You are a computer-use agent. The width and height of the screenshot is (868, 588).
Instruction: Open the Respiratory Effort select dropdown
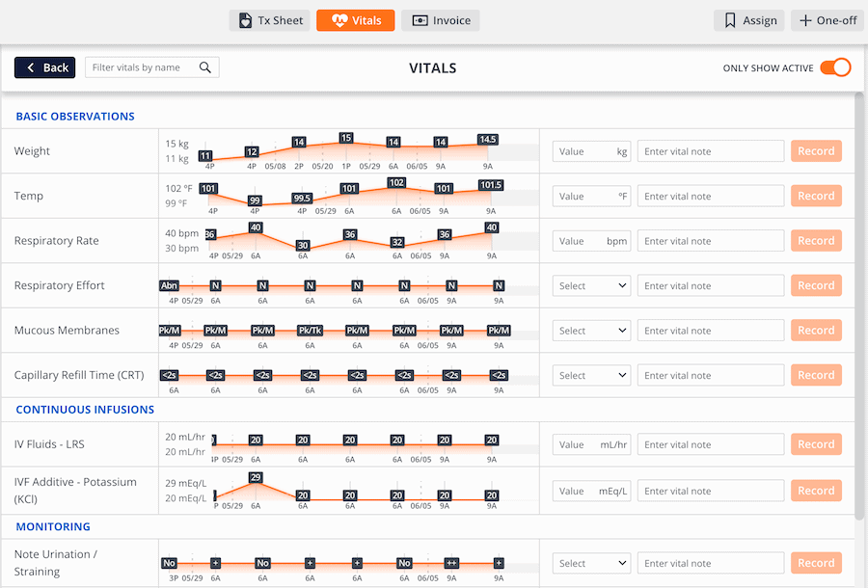(x=591, y=285)
